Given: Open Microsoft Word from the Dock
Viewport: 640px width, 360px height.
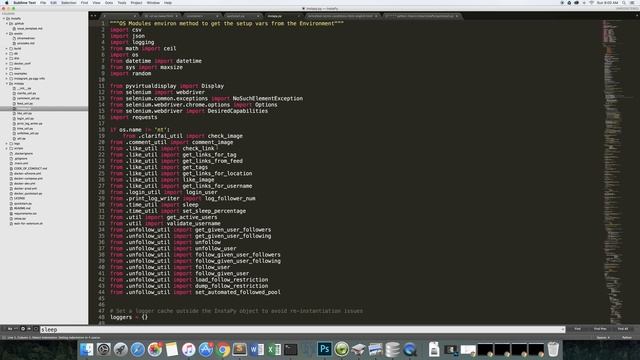Looking at the screenshot, I should pyautogui.click(x=257, y=349).
